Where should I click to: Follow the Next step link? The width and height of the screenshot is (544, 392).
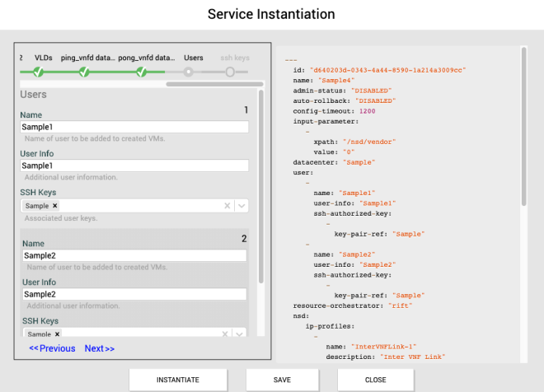coord(99,348)
